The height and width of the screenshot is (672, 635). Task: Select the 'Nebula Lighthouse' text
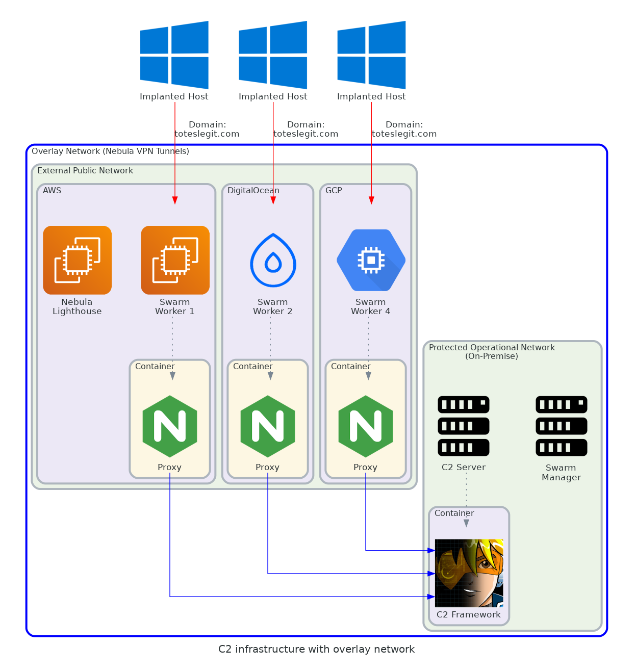(x=77, y=306)
